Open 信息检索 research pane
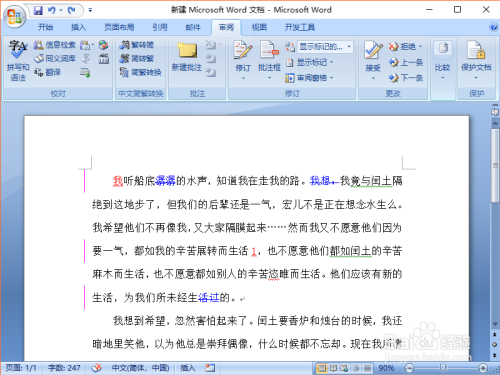Viewport: 500px width, 375px height. pos(55,45)
